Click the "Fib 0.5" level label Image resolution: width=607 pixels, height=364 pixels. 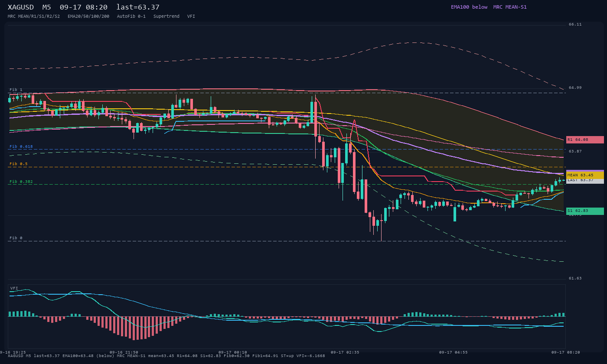(19, 164)
